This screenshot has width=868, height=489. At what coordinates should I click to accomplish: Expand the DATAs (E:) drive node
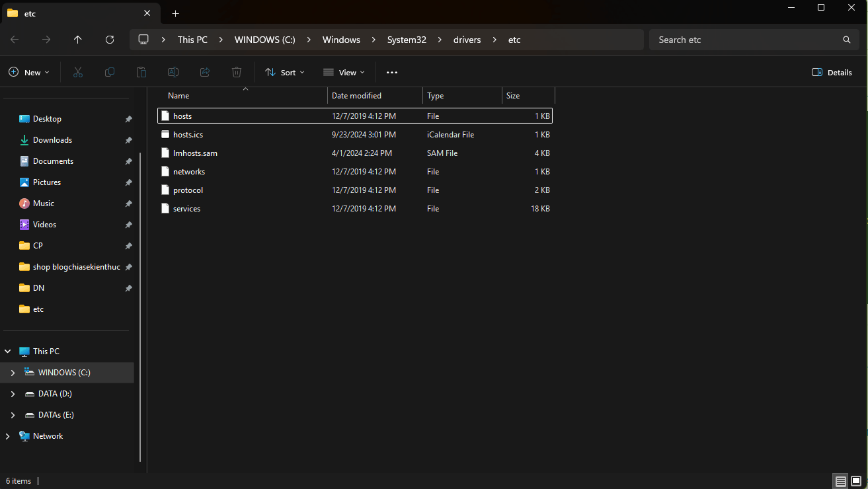tap(13, 415)
